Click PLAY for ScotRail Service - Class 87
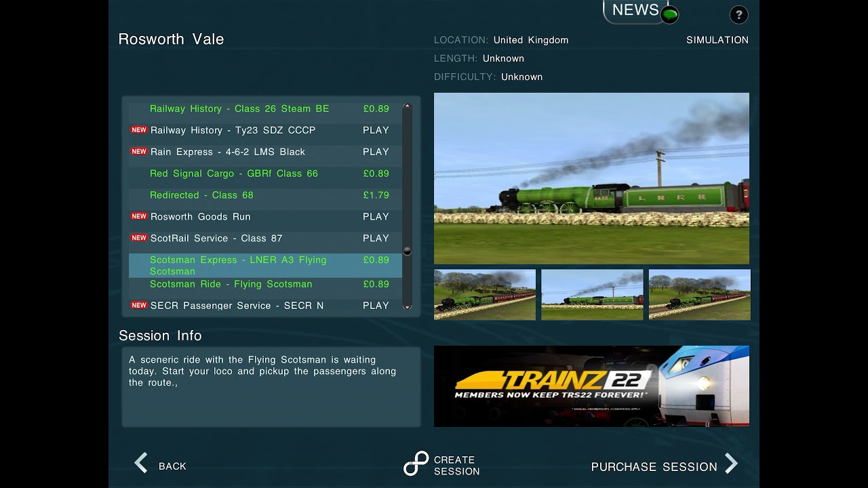This screenshot has width=868, height=488. click(376, 239)
